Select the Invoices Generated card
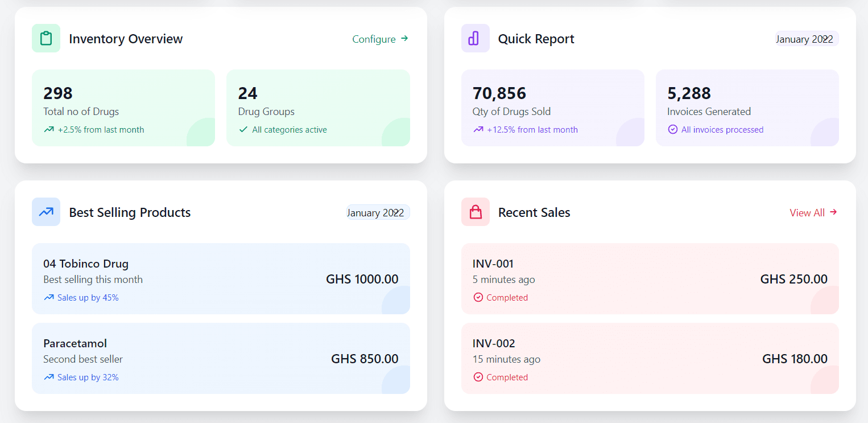 coord(747,108)
